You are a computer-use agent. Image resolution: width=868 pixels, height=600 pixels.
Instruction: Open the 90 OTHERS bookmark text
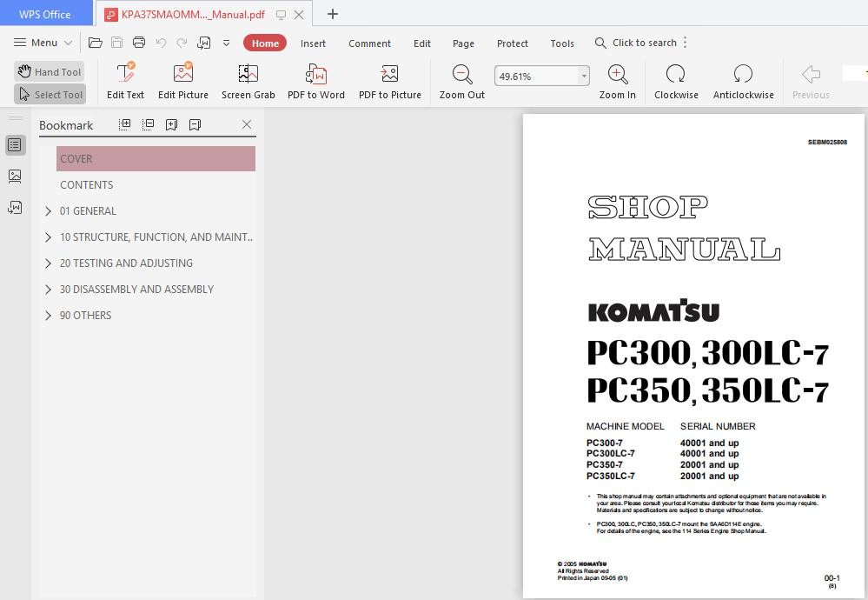pyautogui.click(x=86, y=316)
